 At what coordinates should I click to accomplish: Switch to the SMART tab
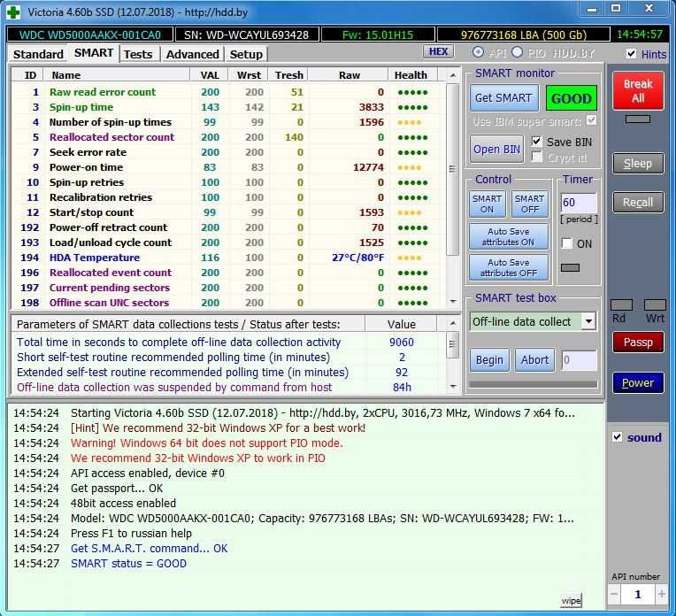[94, 53]
